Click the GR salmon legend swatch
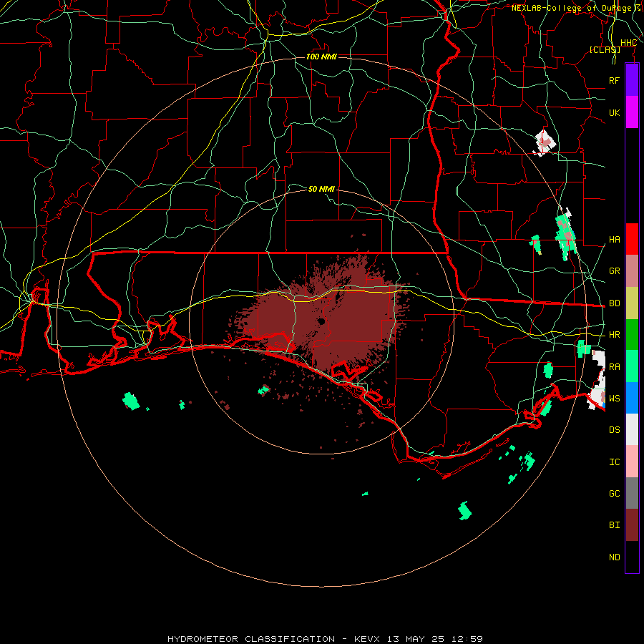The height and width of the screenshot is (644, 644). click(x=632, y=271)
